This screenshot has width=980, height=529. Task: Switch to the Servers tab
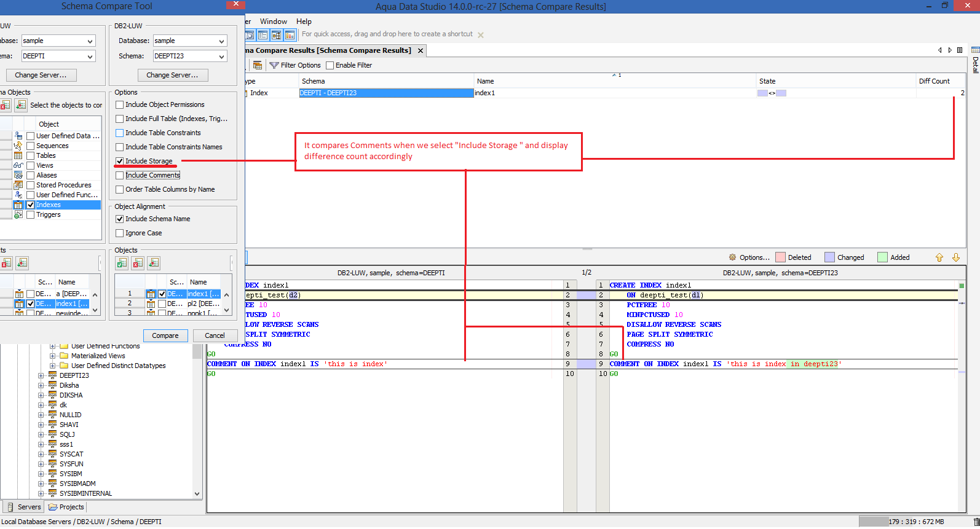(x=23, y=507)
